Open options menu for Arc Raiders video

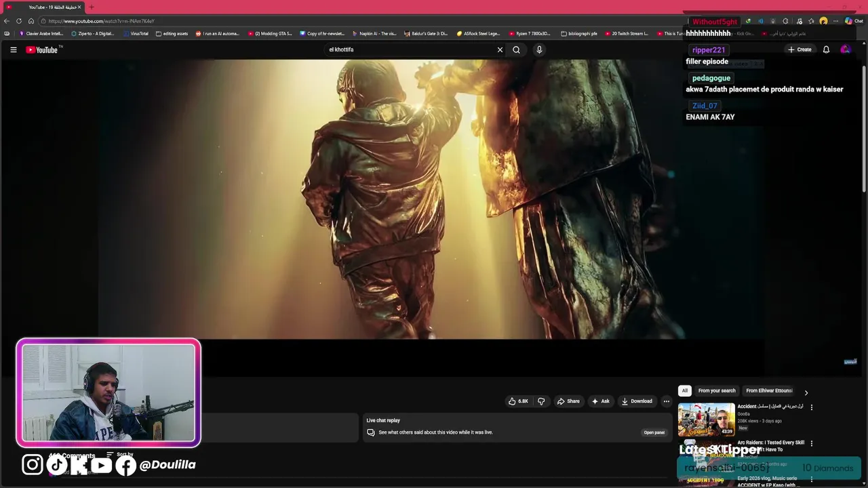pyautogui.click(x=811, y=443)
